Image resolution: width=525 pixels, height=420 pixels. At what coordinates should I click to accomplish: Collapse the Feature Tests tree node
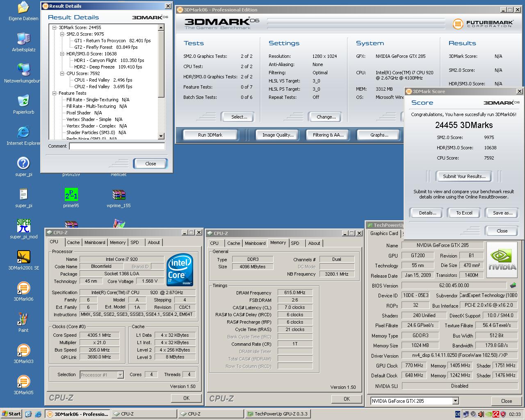(x=55, y=93)
